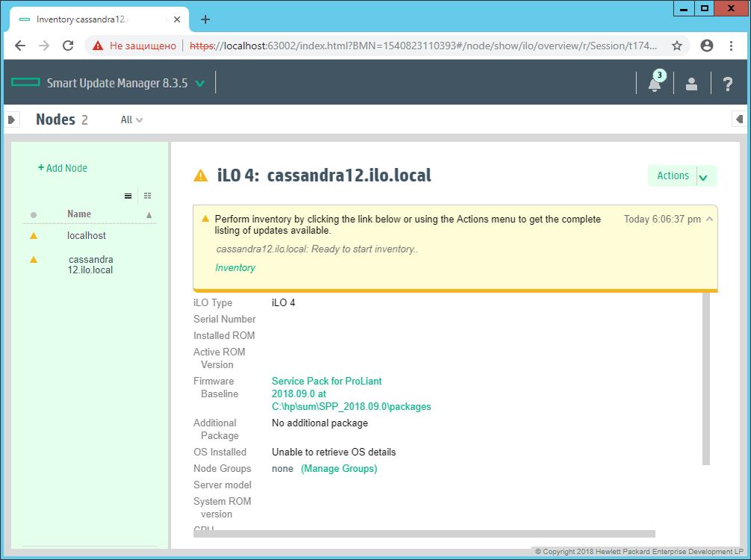751x560 pixels.
Task: Click the Inventory link in the warning banner
Action: point(235,267)
